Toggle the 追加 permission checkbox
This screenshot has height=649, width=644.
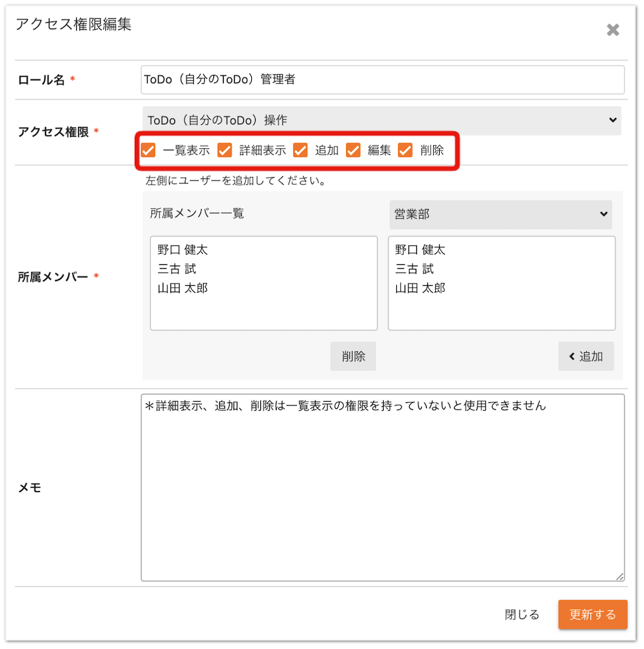coord(301,150)
